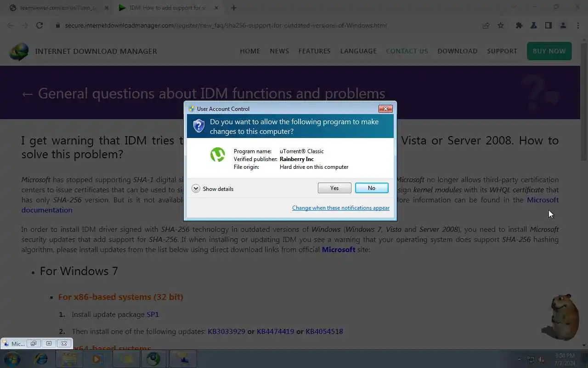Click the uTorrent program icon in dialog
Screen dimensions: 588x368
point(218,155)
